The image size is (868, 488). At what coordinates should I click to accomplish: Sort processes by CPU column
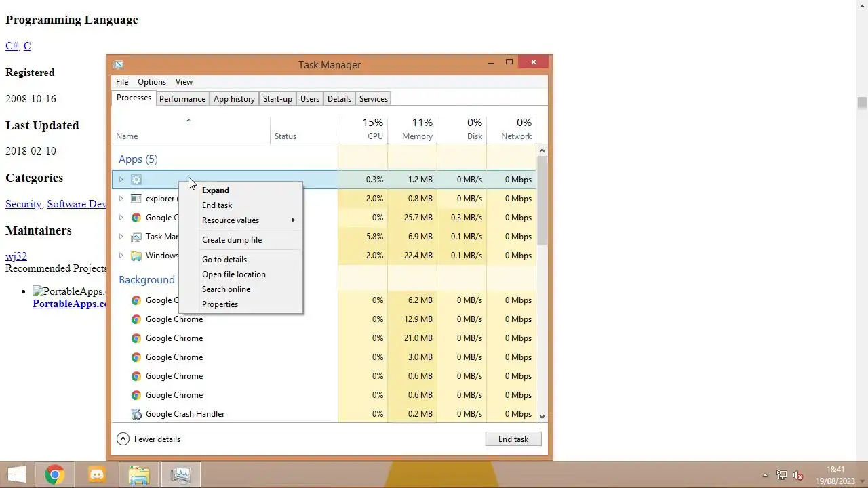tap(363, 129)
